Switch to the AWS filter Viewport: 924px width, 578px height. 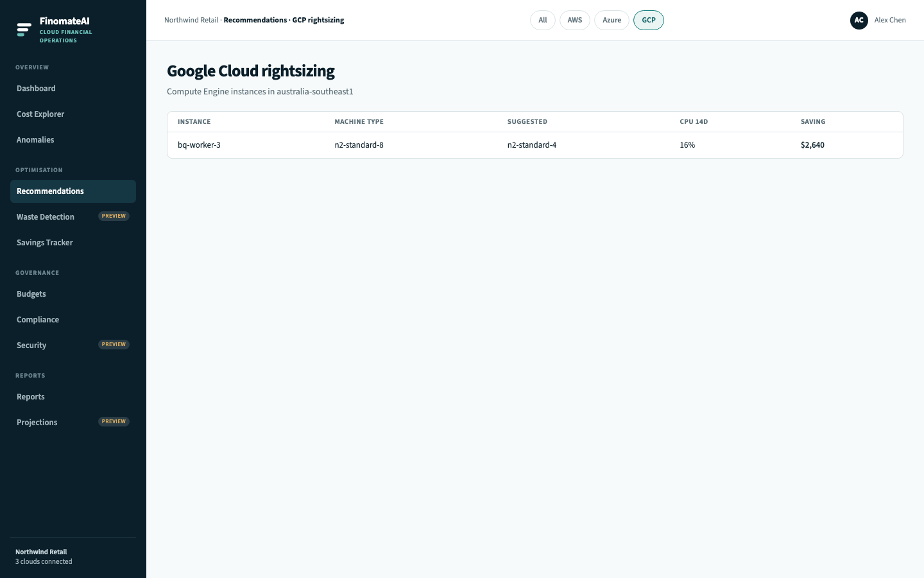[x=575, y=21]
